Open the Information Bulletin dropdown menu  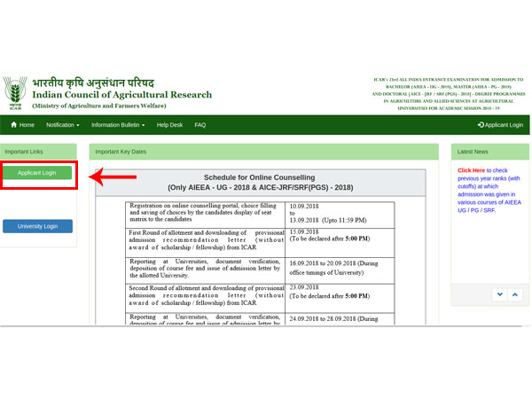(x=118, y=125)
